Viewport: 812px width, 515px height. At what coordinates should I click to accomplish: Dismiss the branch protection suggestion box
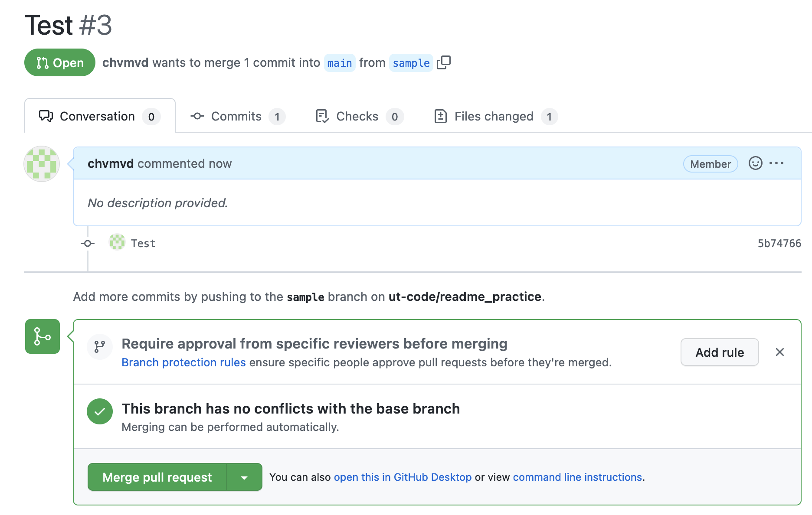coord(780,352)
